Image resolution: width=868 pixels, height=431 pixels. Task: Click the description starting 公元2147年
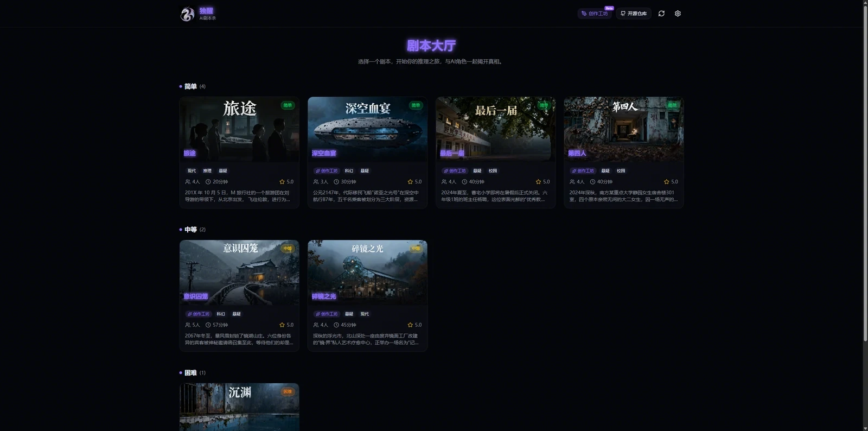point(366,196)
